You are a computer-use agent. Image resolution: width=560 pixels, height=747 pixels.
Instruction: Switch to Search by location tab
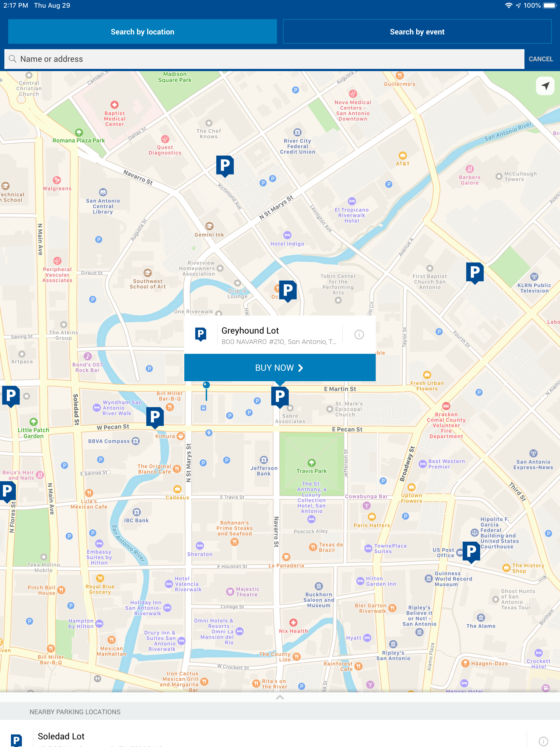[142, 32]
